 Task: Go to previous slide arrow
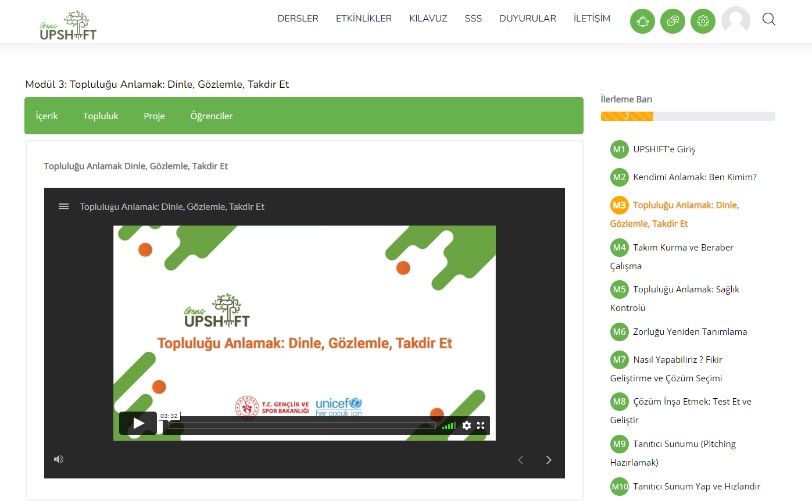521,460
